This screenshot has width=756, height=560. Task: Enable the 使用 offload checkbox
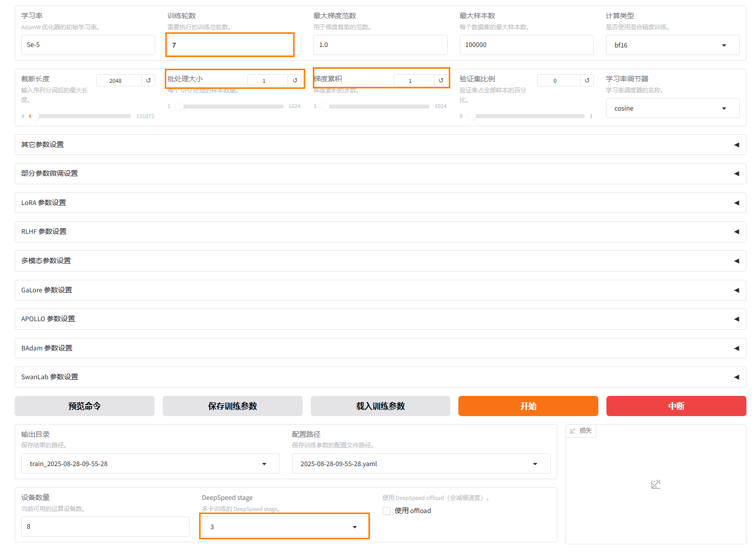tap(387, 511)
